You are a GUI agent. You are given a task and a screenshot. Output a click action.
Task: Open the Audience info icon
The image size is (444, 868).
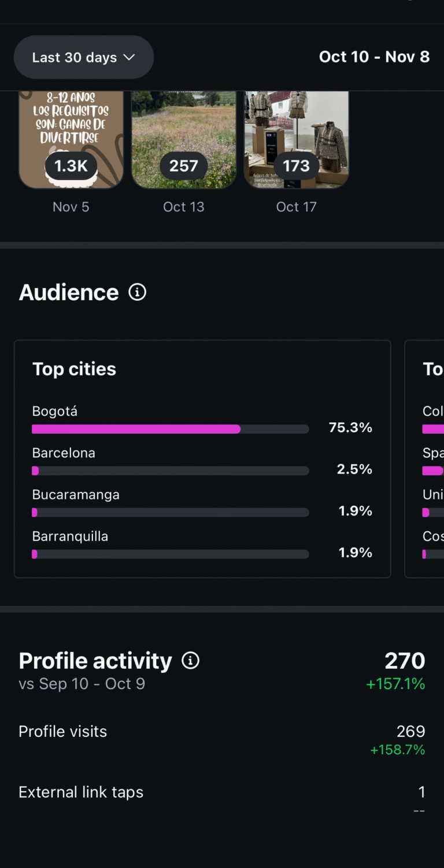[x=138, y=292]
